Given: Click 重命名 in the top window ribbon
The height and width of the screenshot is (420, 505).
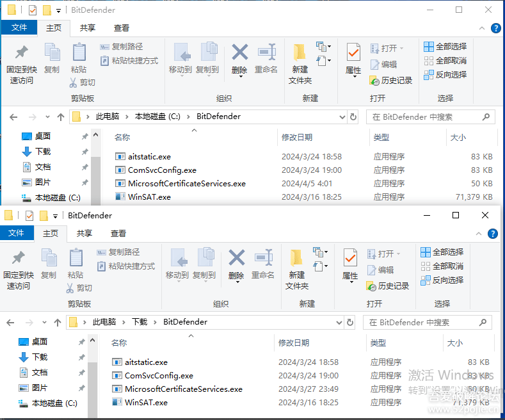Looking at the screenshot, I should (266, 59).
